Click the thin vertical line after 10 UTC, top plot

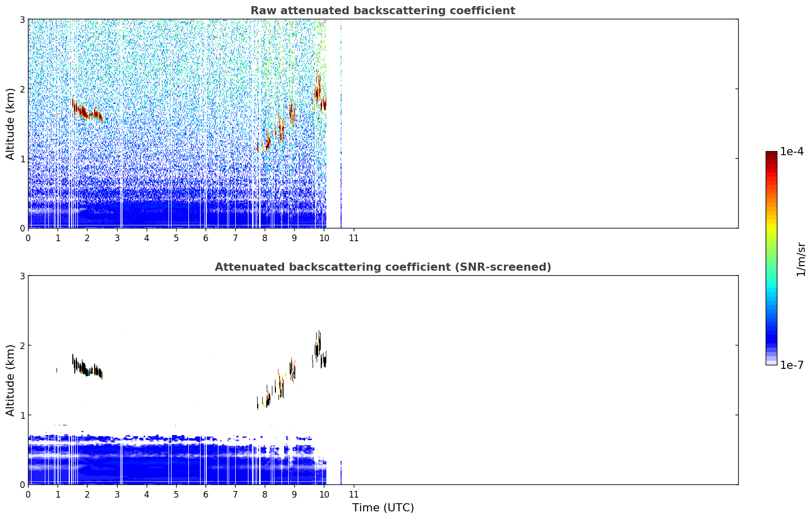coord(341,124)
